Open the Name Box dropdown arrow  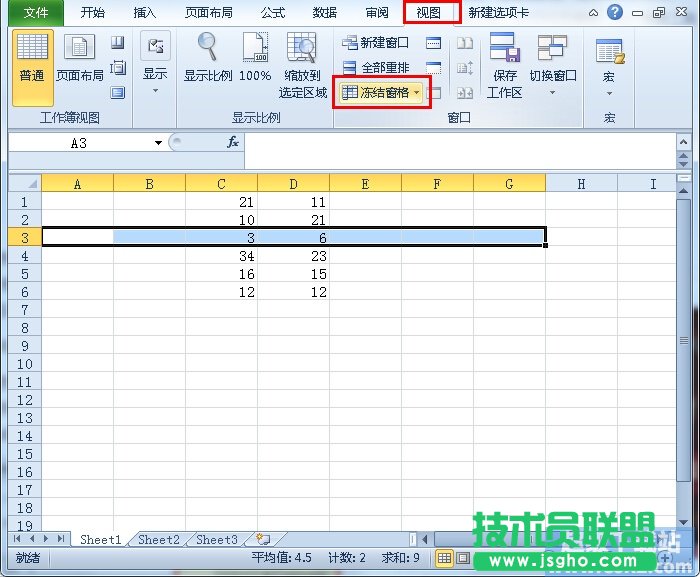tap(158, 143)
